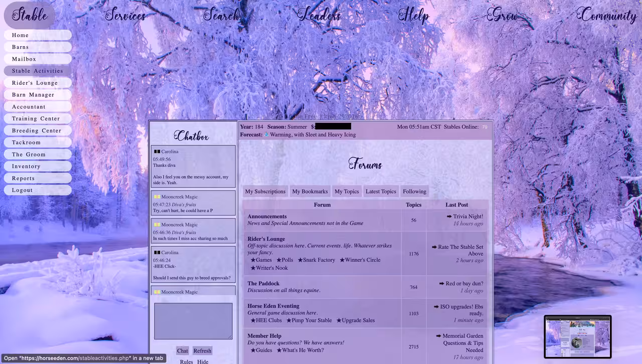The height and width of the screenshot is (364, 642).
Task: Open the Leaders top menu
Action: (319, 15)
